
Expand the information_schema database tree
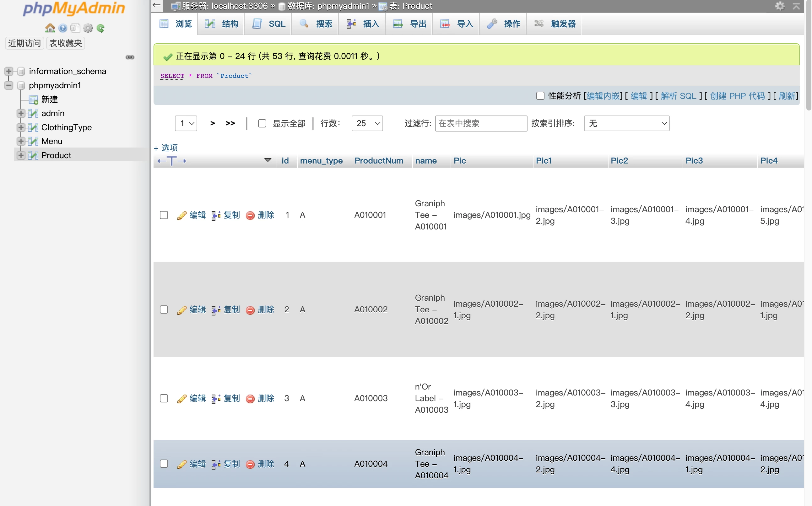9,71
